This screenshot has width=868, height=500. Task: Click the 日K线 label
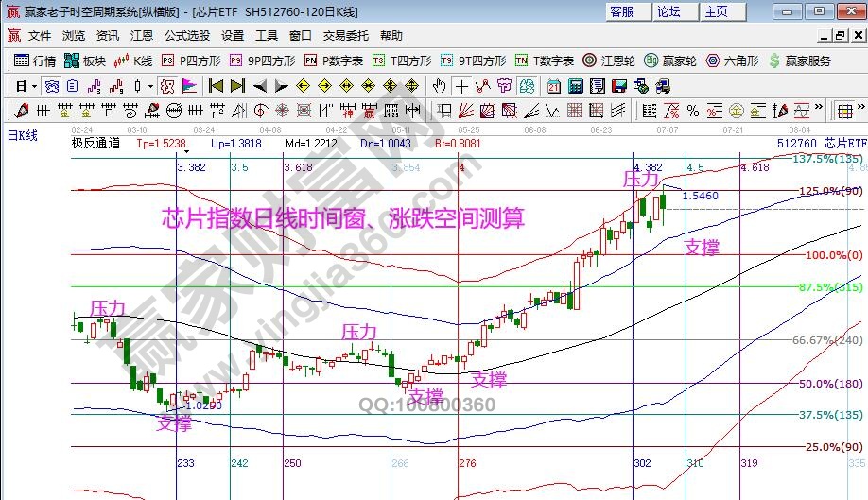click(x=22, y=135)
